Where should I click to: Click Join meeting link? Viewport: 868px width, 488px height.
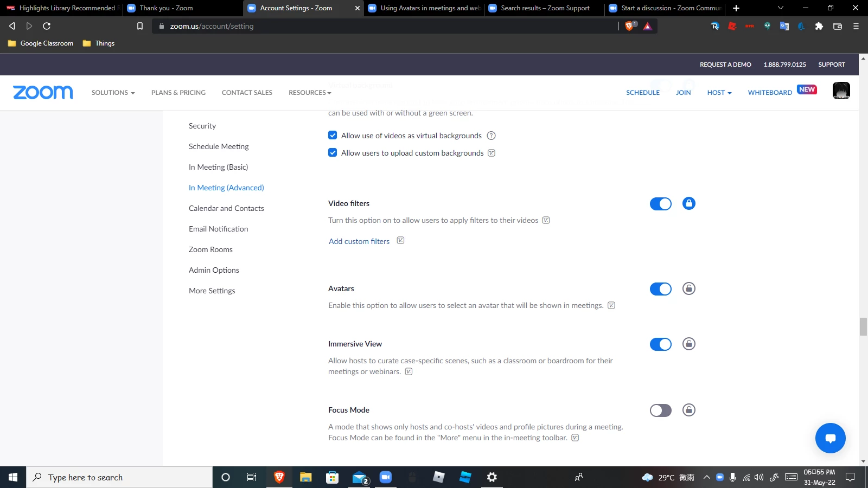683,93
